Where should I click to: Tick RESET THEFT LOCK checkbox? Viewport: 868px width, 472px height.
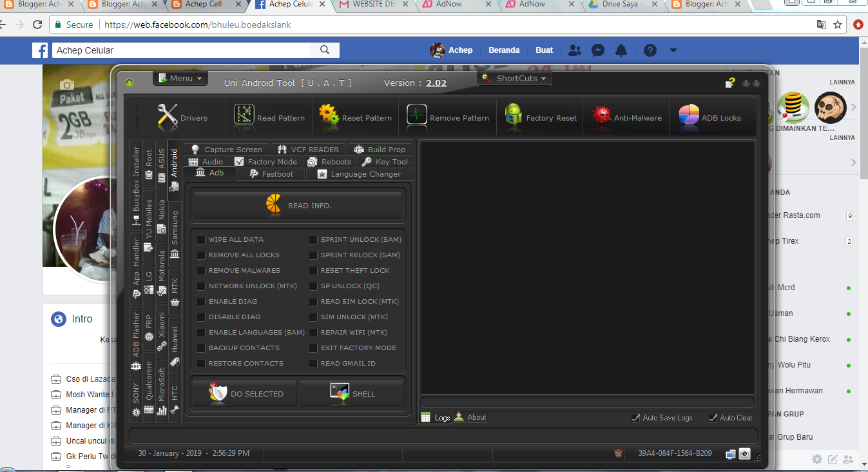coord(313,271)
